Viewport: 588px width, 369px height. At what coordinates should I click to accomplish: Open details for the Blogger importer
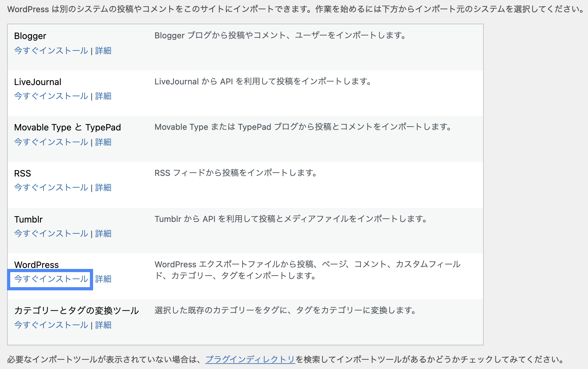coord(103,51)
